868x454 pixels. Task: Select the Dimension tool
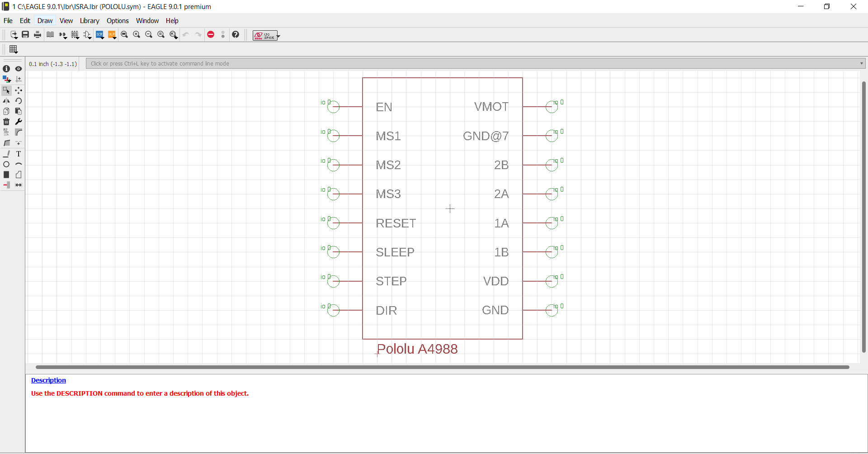click(19, 185)
